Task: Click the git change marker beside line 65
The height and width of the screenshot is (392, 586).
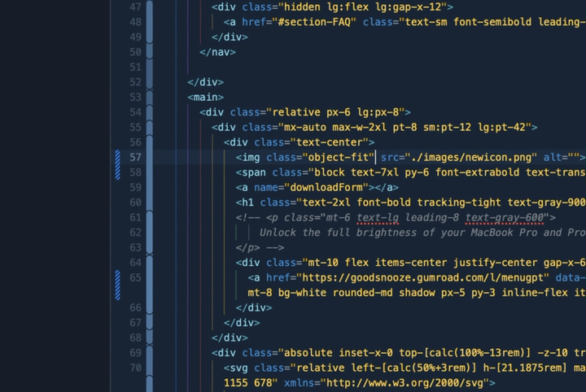Action: pos(118,285)
